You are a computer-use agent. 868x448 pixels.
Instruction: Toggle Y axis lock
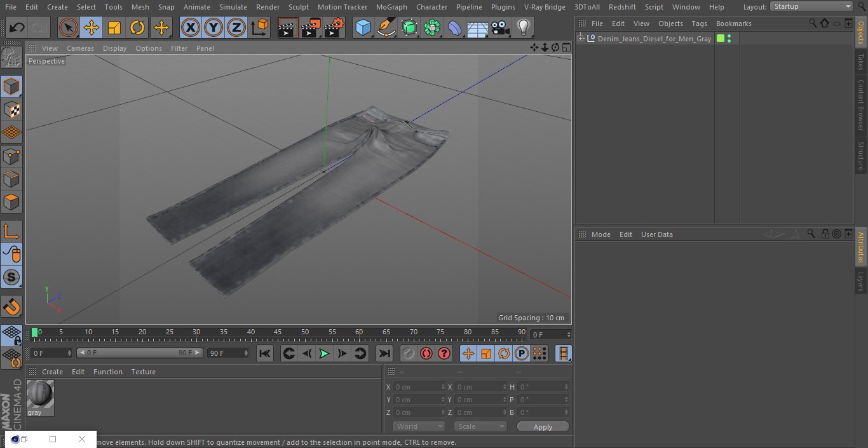(x=214, y=27)
